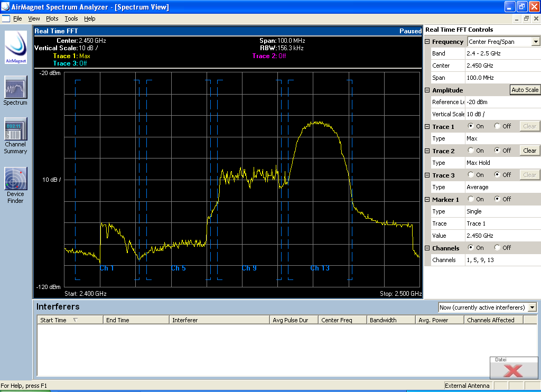541x392 pixels.
Task: Collapse the Amplitude section
Action: coord(427,90)
